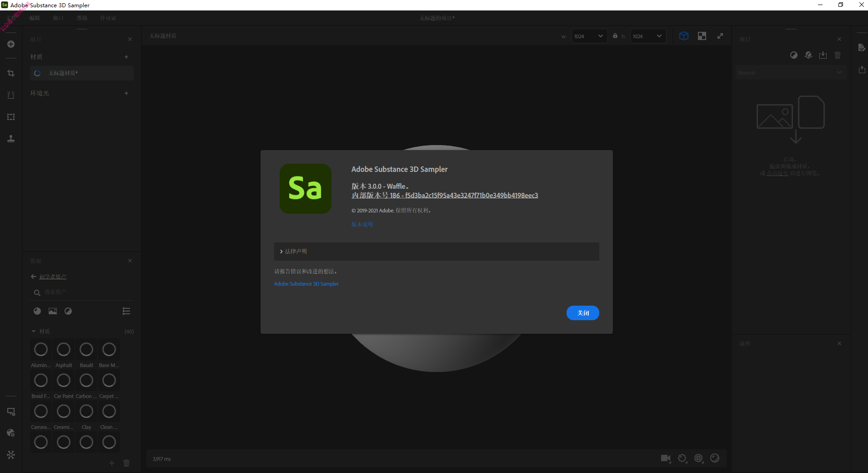
Task: Click the document edit icon in right sidebar
Action: (x=862, y=48)
